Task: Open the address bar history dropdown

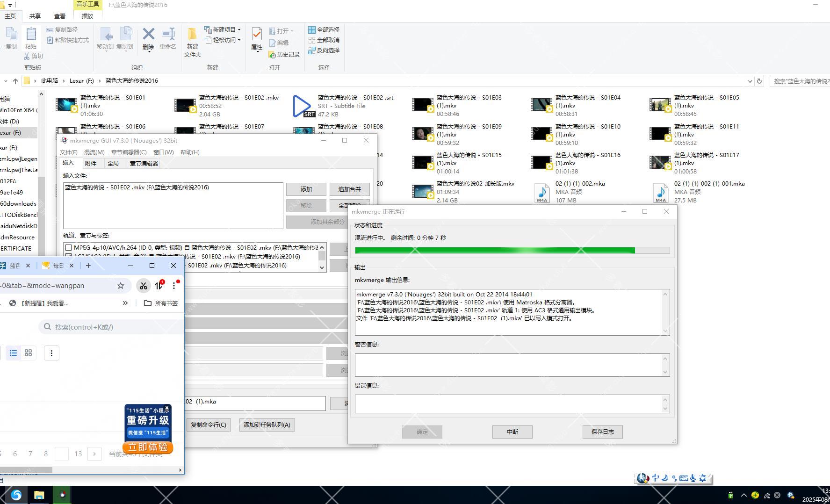Action: coord(750,81)
